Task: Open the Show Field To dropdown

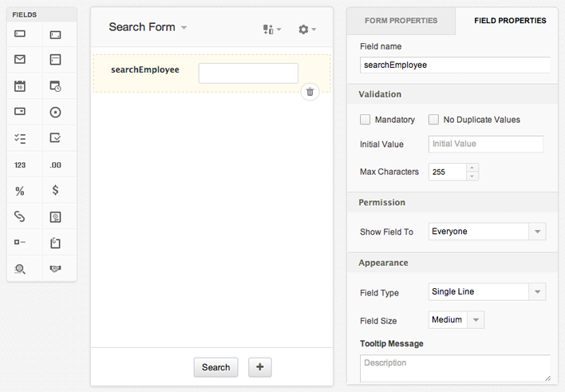Action: 487,232
